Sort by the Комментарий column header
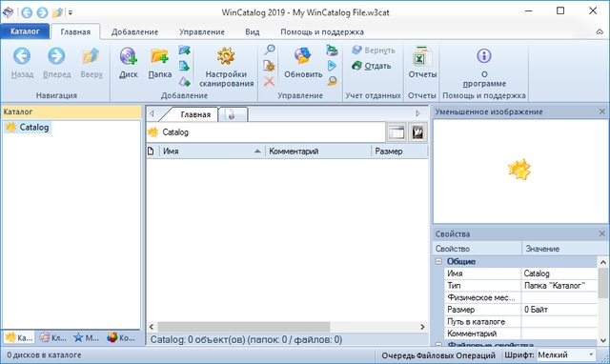This screenshot has height=364, width=610. [318, 152]
